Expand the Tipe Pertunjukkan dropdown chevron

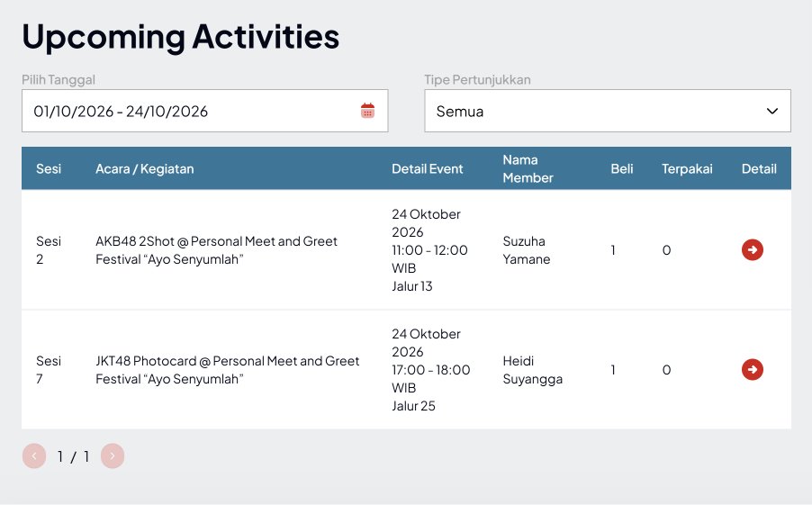(x=772, y=111)
